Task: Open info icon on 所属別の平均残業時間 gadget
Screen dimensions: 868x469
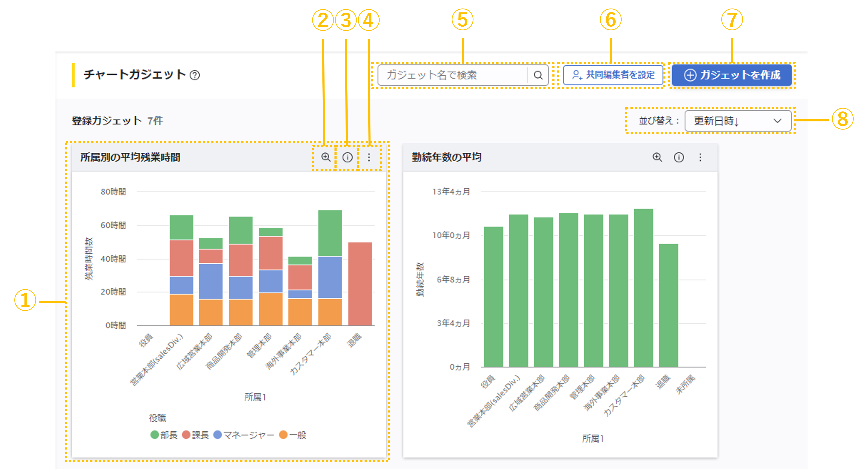Action: click(x=347, y=157)
